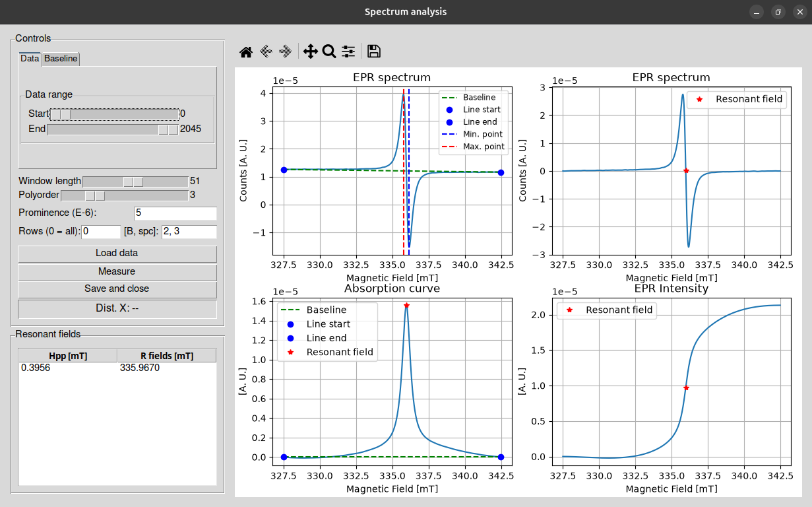Activate the Pan axes tool
Screen dimensions: 812x507
coord(310,51)
